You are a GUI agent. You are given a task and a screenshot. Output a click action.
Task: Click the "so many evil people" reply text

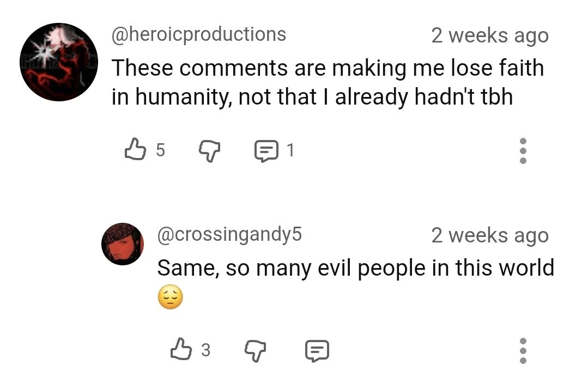coord(355,268)
